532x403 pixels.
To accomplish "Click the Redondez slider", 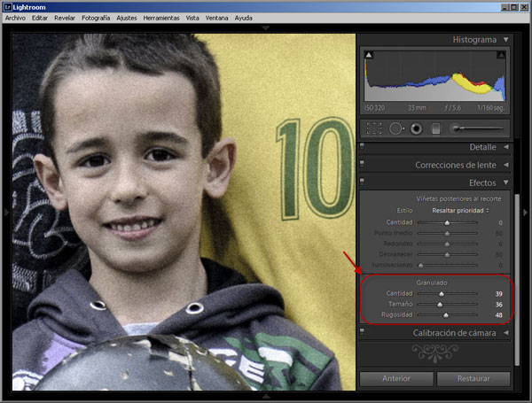I will (x=447, y=244).
